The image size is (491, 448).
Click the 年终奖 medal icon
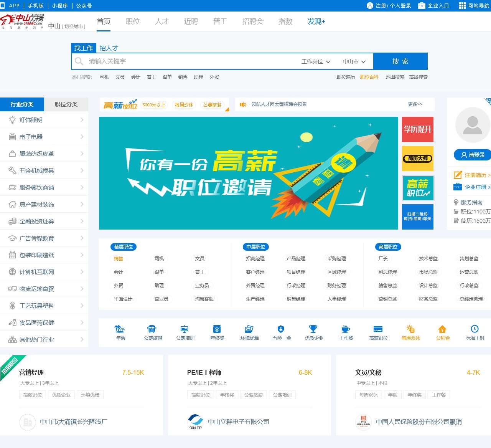(x=217, y=329)
